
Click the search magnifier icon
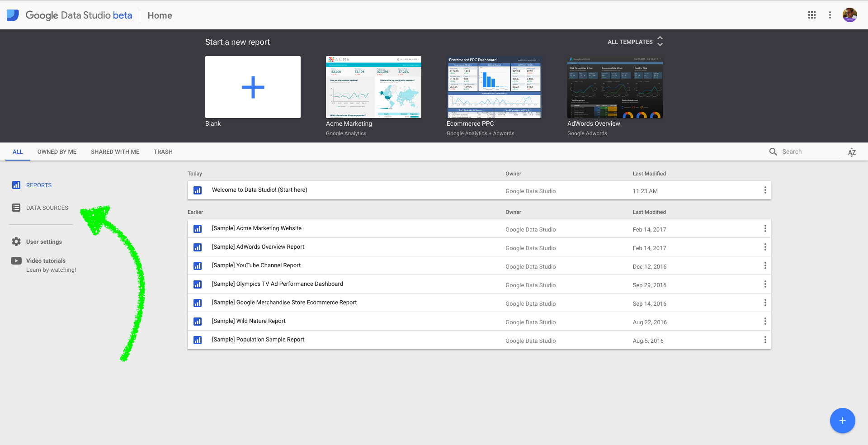tap(774, 152)
